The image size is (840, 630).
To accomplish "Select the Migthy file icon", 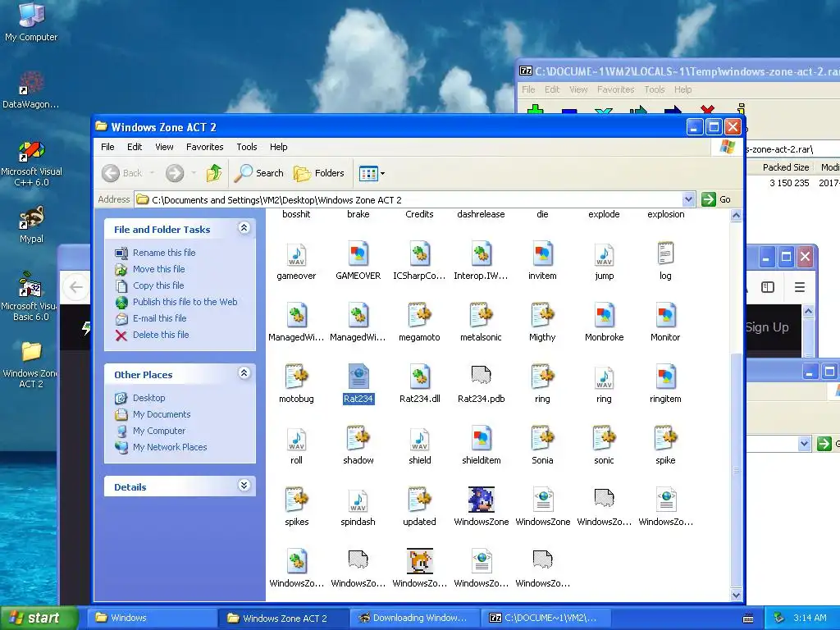I will [x=542, y=316].
